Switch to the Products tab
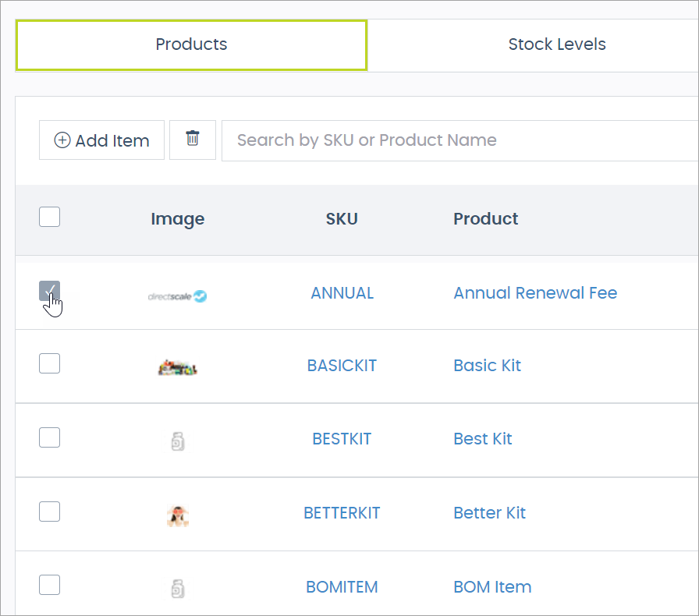699x616 pixels. click(x=191, y=45)
